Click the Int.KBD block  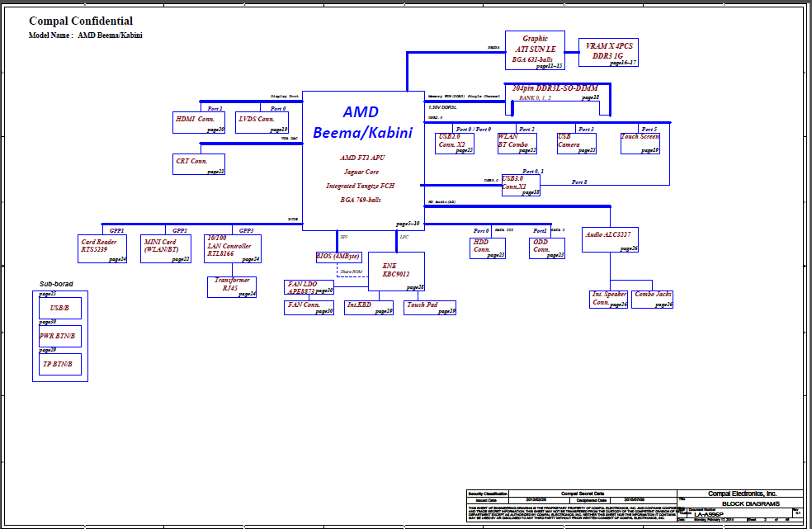point(369,308)
